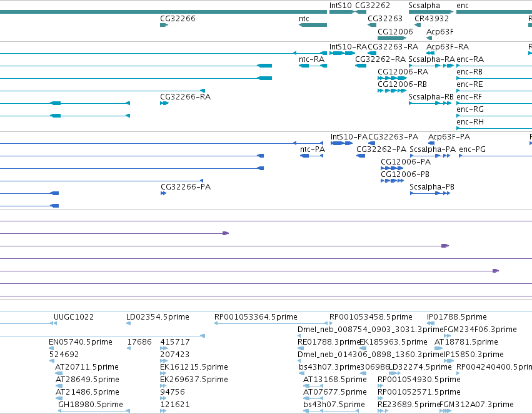532x414 pixels.
Task: Select transcript Scsalpha-RB
Action: click(431, 97)
